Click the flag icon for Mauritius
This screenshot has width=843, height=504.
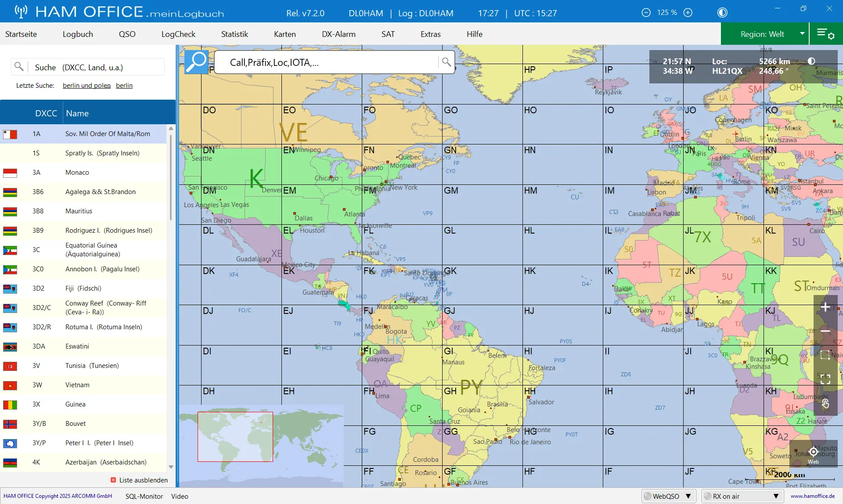(x=10, y=211)
